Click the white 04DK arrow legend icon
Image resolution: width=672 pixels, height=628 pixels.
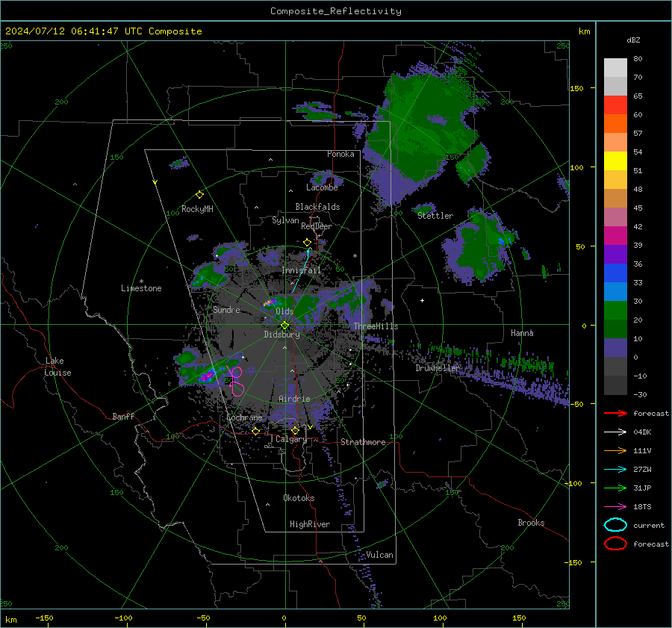pyautogui.click(x=615, y=432)
